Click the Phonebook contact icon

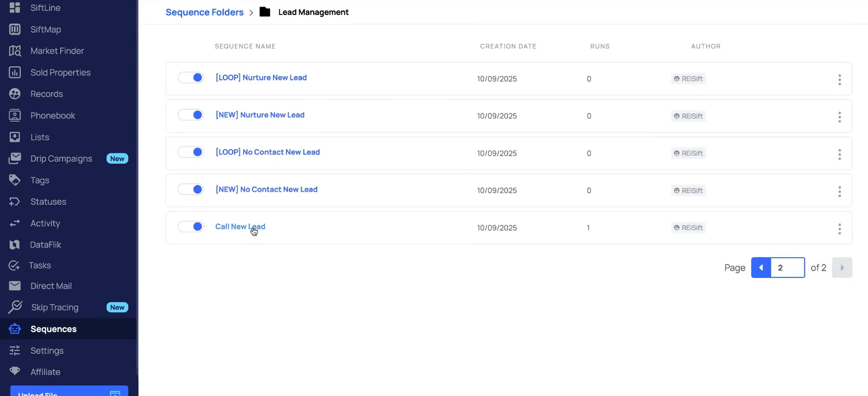tap(14, 116)
